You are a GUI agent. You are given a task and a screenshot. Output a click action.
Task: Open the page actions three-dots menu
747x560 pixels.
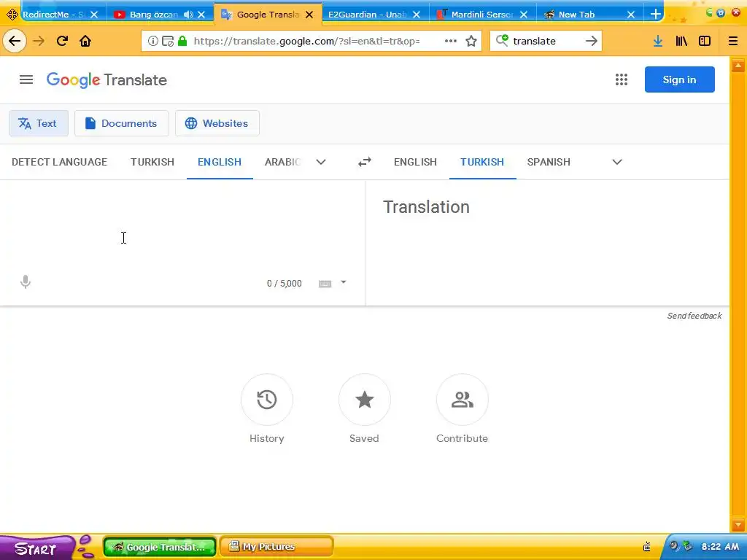451,41
